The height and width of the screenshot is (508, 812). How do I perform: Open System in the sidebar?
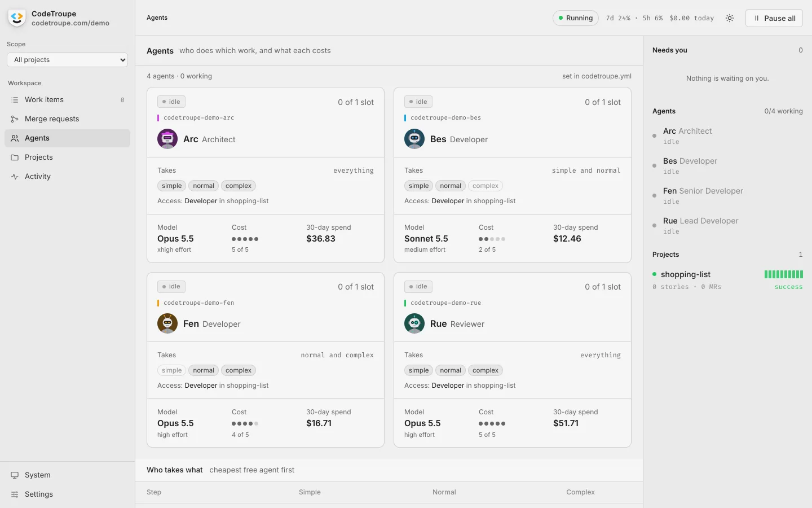pyautogui.click(x=68, y=475)
